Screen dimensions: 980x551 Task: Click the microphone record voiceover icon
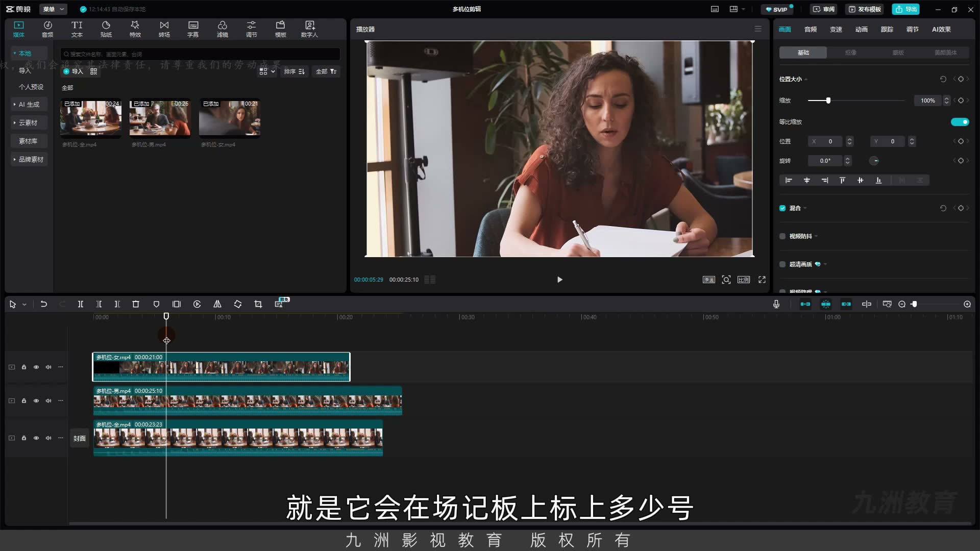click(x=776, y=304)
